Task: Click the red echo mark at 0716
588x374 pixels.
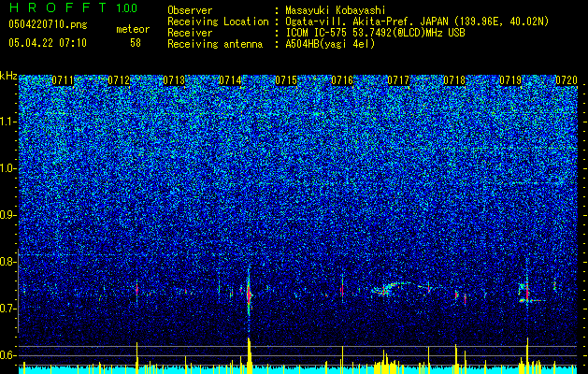Action: pos(342,290)
